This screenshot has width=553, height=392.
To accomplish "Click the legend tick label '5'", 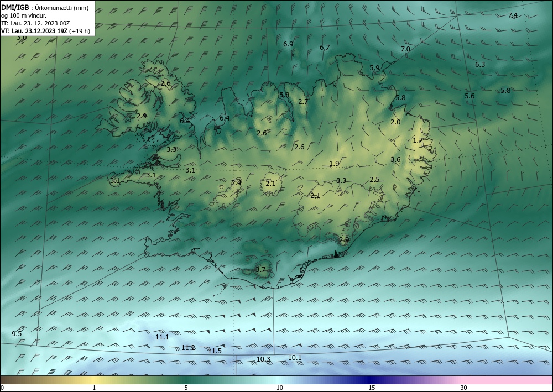I will click(x=186, y=388).
